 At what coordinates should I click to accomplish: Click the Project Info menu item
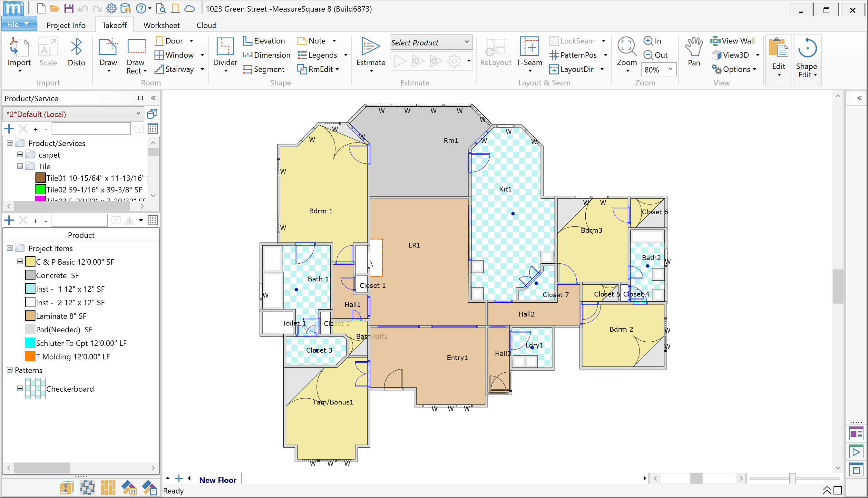tap(65, 25)
